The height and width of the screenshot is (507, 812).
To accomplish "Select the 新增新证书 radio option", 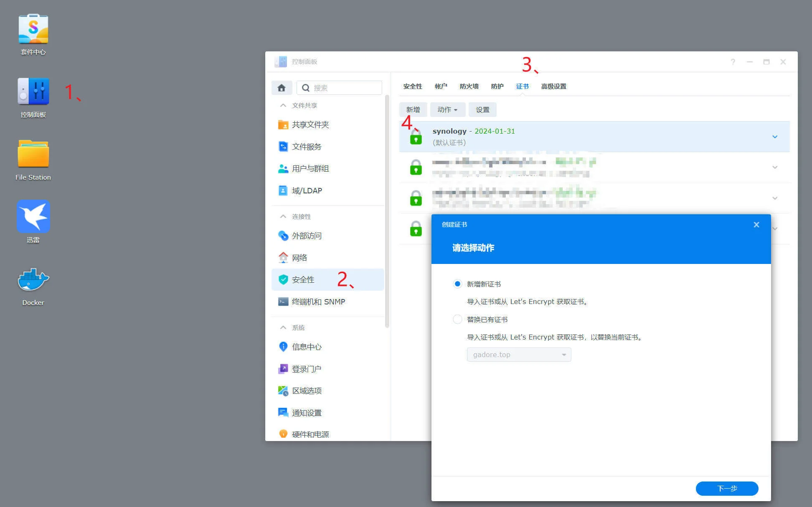I will [457, 284].
